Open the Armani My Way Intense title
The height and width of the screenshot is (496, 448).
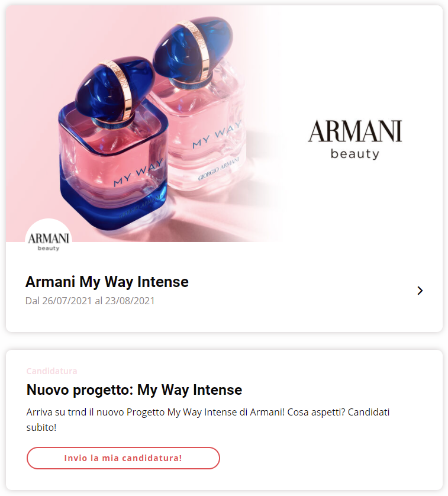click(107, 282)
